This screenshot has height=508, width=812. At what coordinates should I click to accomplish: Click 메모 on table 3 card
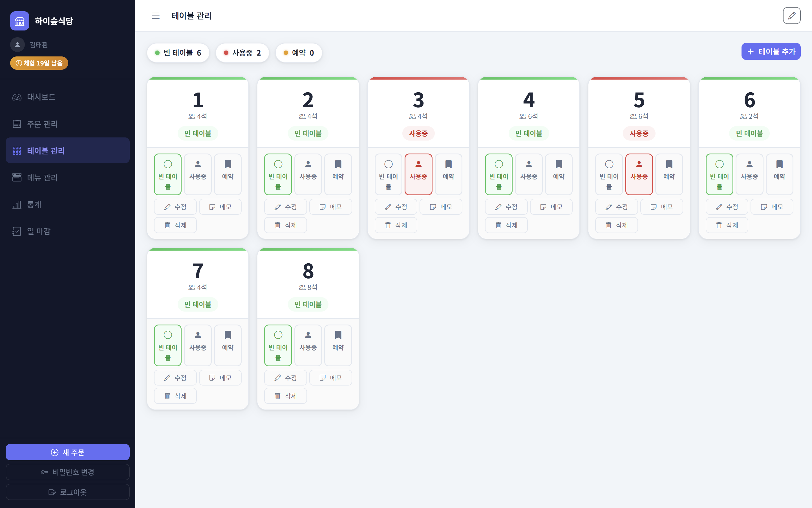[441, 207]
